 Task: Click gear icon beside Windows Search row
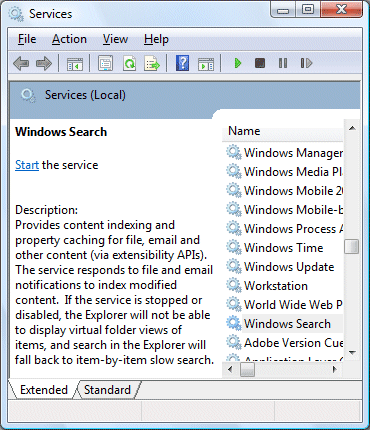pyautogui.click(x=234, y=323)
